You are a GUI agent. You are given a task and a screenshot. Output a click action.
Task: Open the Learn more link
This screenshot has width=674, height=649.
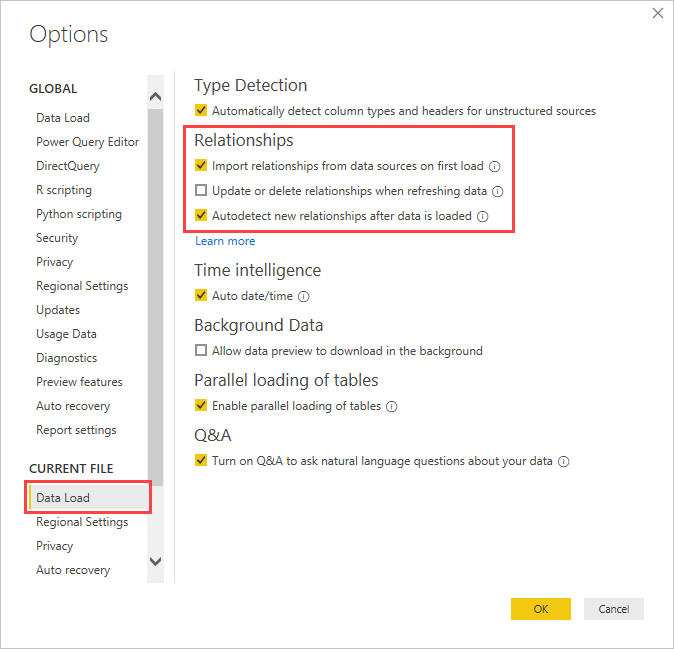(x=225, y=241)
